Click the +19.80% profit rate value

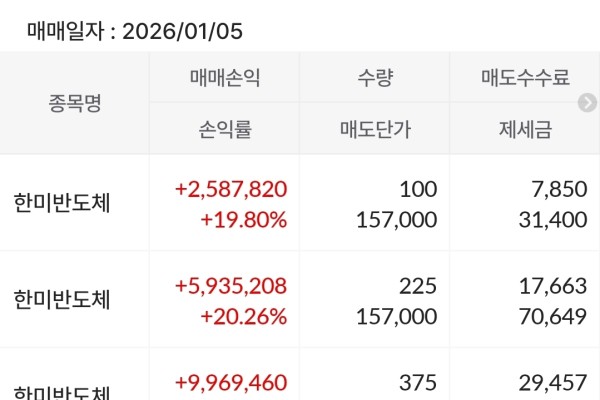244,219
